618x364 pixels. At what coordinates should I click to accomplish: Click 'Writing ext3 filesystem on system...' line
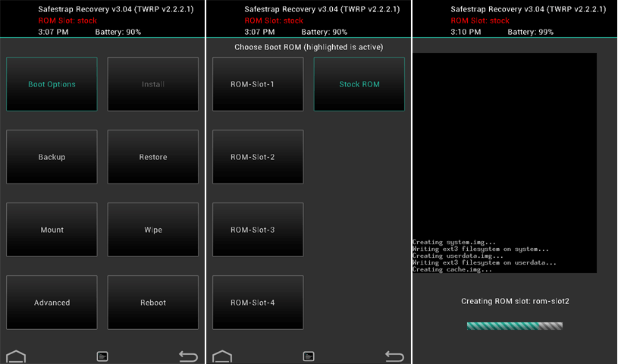tap(481, 249)
